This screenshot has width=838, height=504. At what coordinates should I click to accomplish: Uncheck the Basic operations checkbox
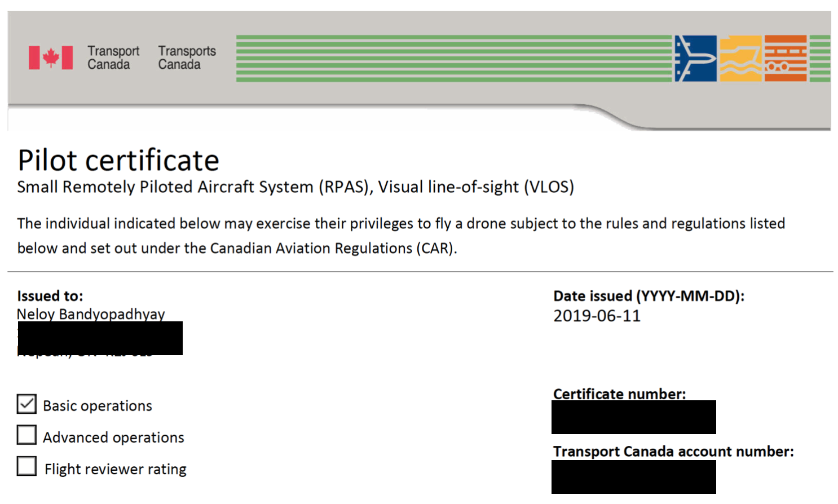(25, 405)
